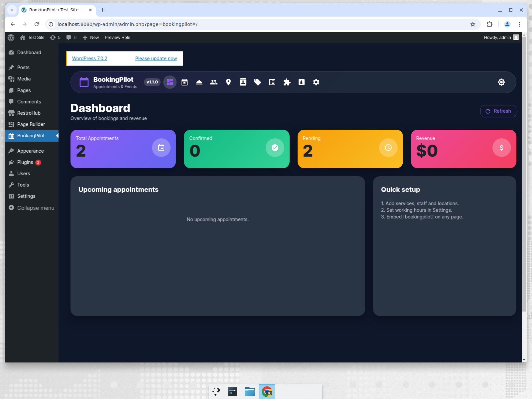Click the Total Appointments calendar icon
Viewport: 532px width, 399px height.
click(161, 148)
